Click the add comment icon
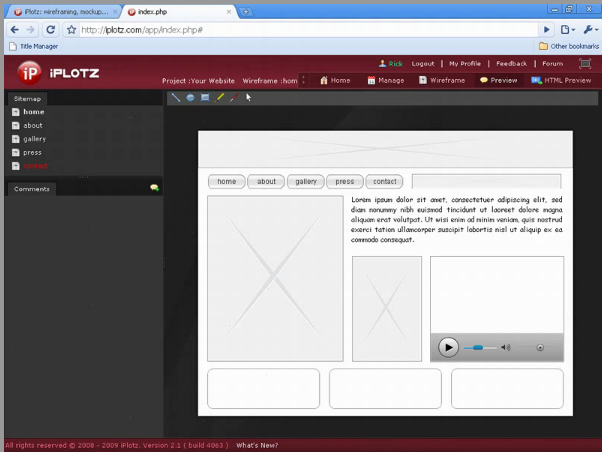602x452 pixels. [x=154, y=188]
